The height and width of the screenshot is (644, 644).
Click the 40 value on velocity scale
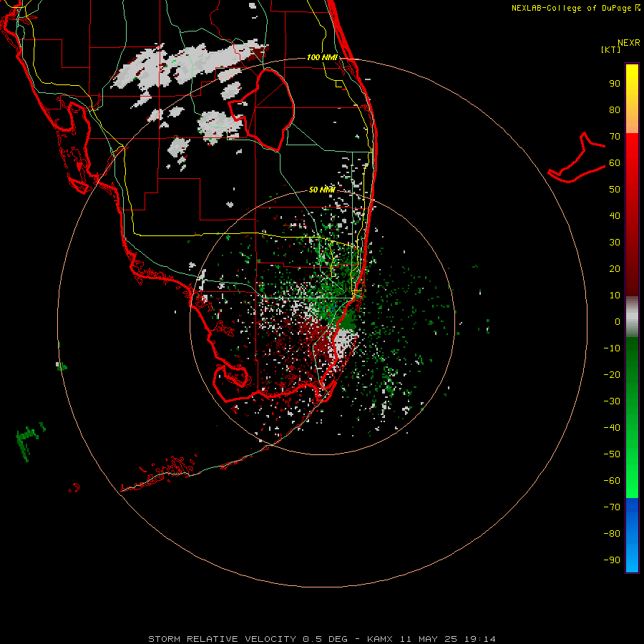coord(615,215)
